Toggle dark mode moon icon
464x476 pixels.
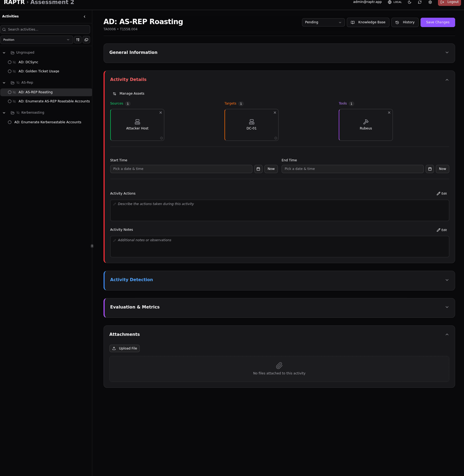point(410,2)
